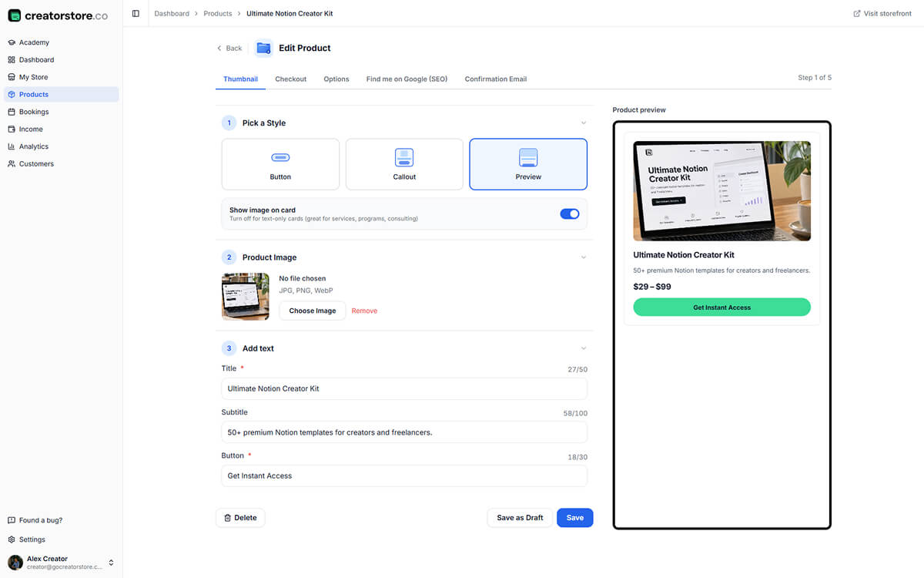Click the 18/30 button character counter
Image resolution: width=924 pixels, height=578 pixels.
tap(577, 457)
